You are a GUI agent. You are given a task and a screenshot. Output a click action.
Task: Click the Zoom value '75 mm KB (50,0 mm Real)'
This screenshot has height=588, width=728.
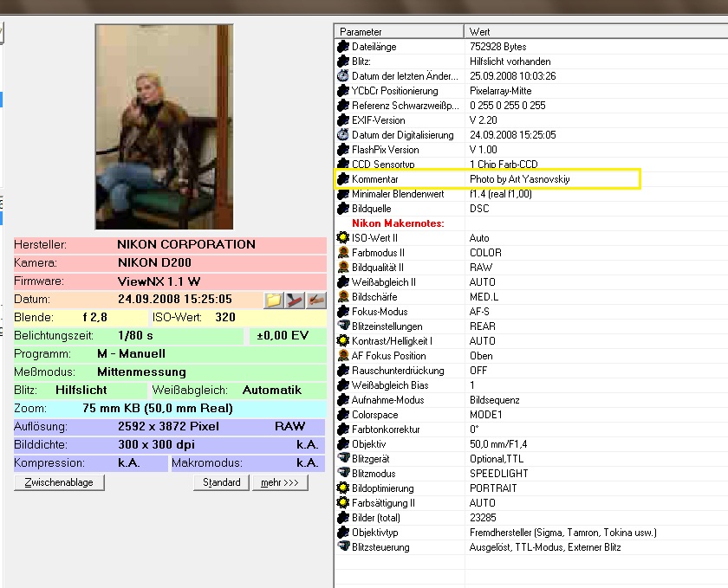[x=158, y=409]
